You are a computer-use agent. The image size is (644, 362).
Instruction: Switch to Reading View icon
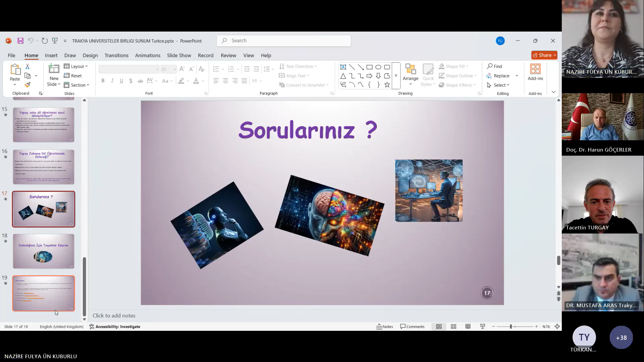coord(468,326)
